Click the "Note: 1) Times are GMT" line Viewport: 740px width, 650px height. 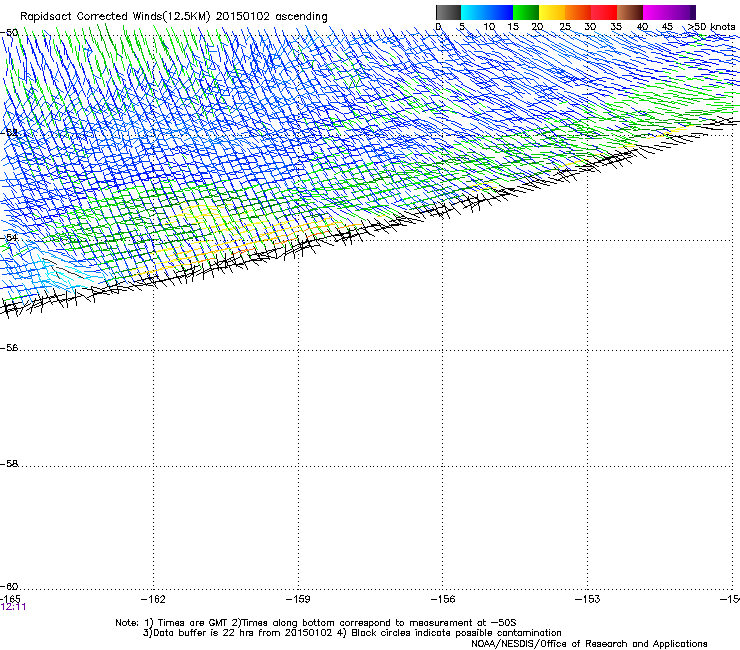click(172, 623)
